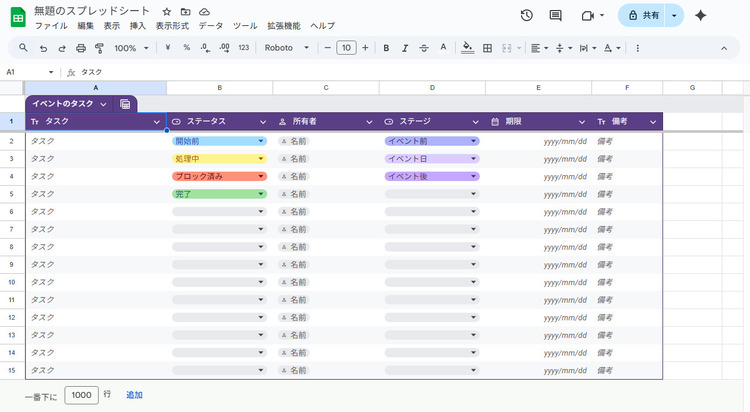
Task: Open the ステータス column header dropdown
Action: 263,122
